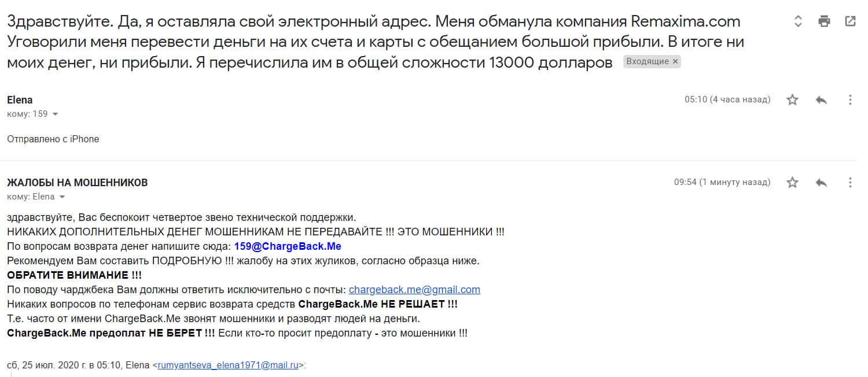Viewport: 868px width, 377px height.
Task: Click the 'Отправлено с iPhone' message body
Action: [x=53, y=139]
